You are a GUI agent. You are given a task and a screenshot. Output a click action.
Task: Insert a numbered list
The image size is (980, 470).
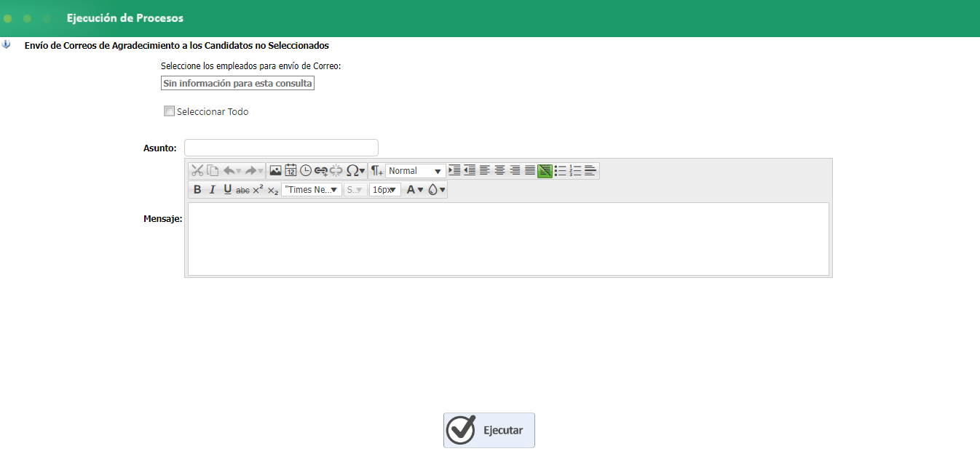pyautogui.click(x=575, y=171)
